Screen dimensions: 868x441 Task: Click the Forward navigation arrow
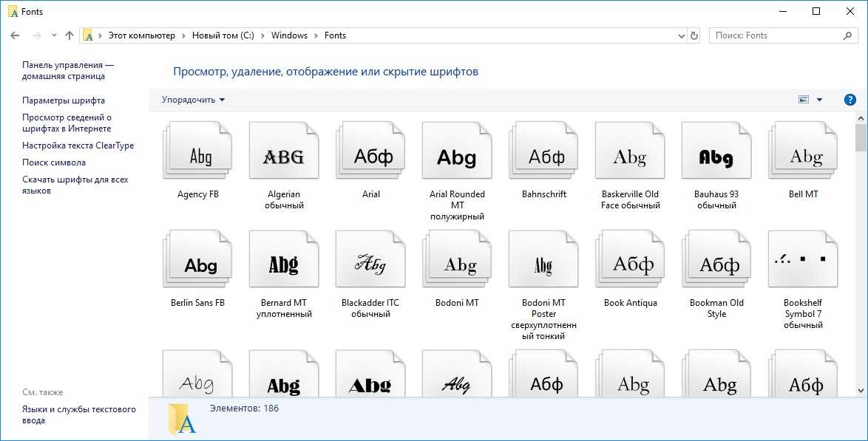pos(36,35)
